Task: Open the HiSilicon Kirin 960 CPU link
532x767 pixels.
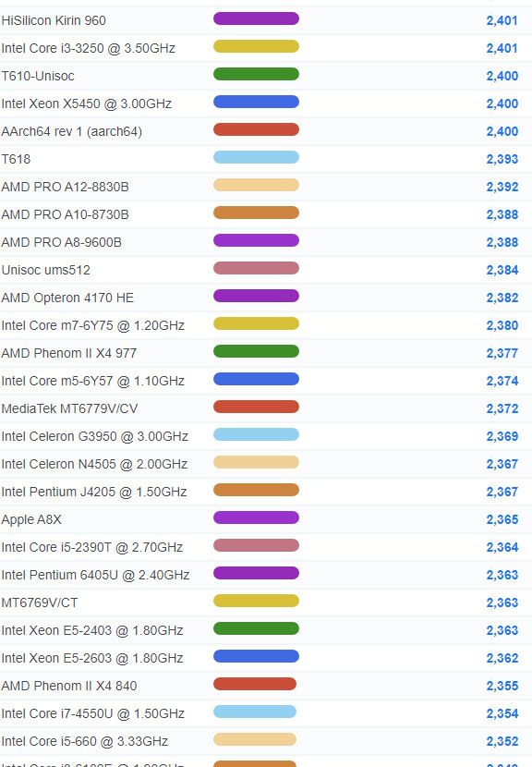Action: (54, 20)
